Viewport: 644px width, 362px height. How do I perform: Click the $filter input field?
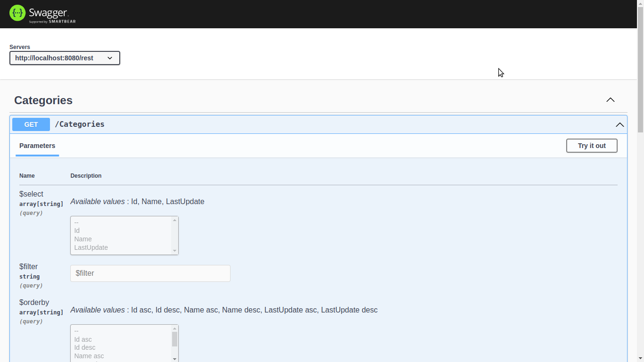[150, 273]
